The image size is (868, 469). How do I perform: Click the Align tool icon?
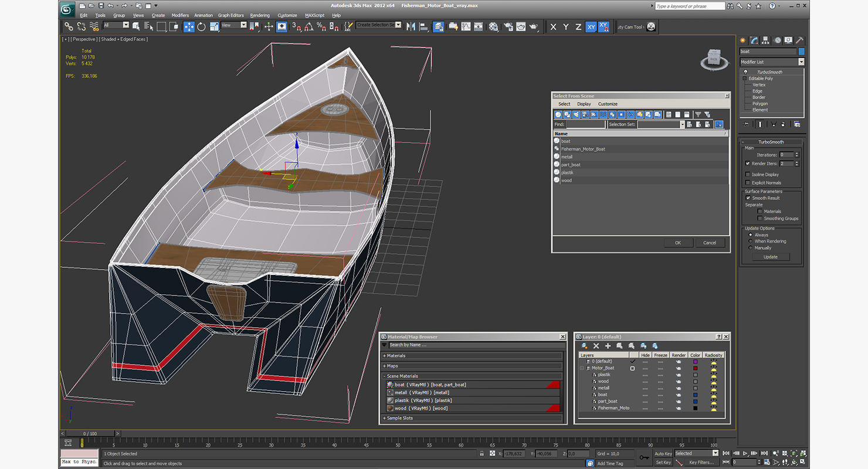(424, 26)
